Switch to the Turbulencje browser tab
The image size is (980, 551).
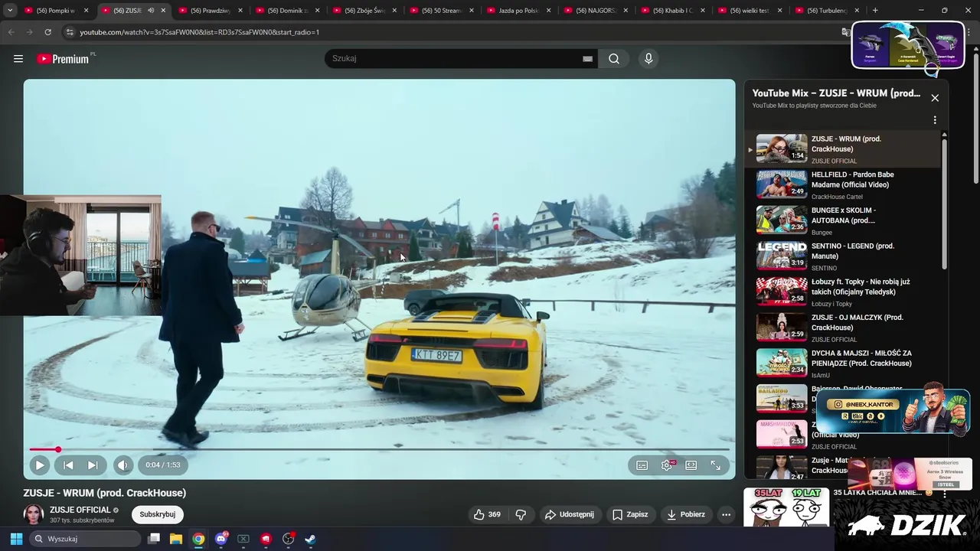pyautogui.click(x=828, y=11)
